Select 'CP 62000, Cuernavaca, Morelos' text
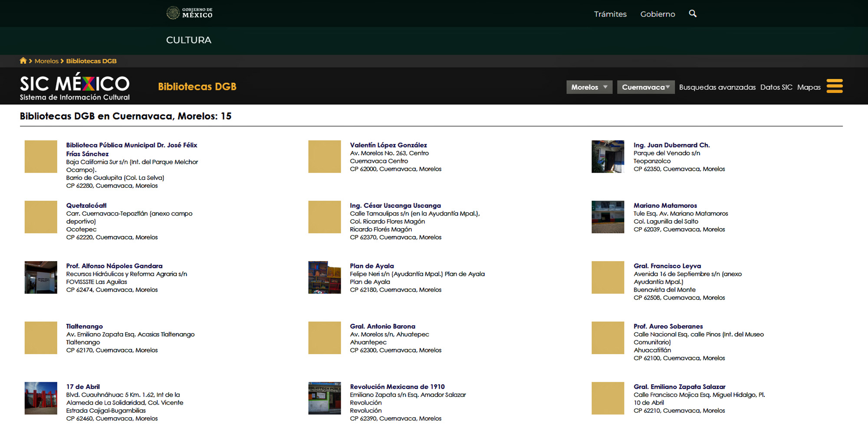Viewport: 868px width, 428px height. point(395,169)
